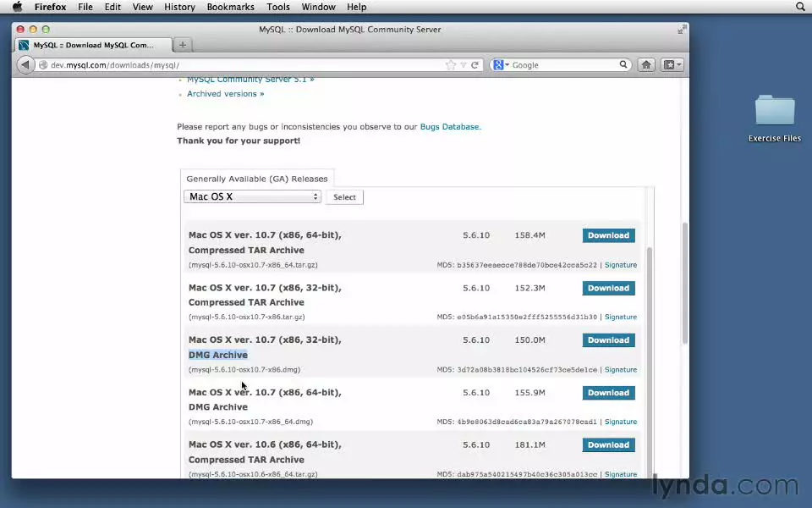Download the 32-bit DMG Archive
The width and height of the screenshot is (812, 508).
coord(608,340)
